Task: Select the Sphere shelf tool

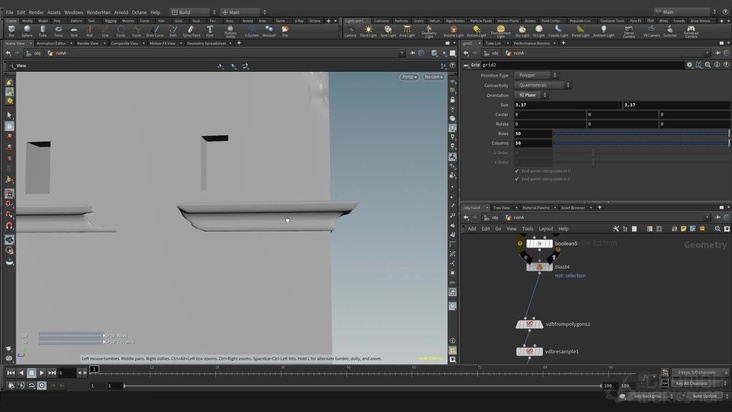Action: [x=27, y=31]
